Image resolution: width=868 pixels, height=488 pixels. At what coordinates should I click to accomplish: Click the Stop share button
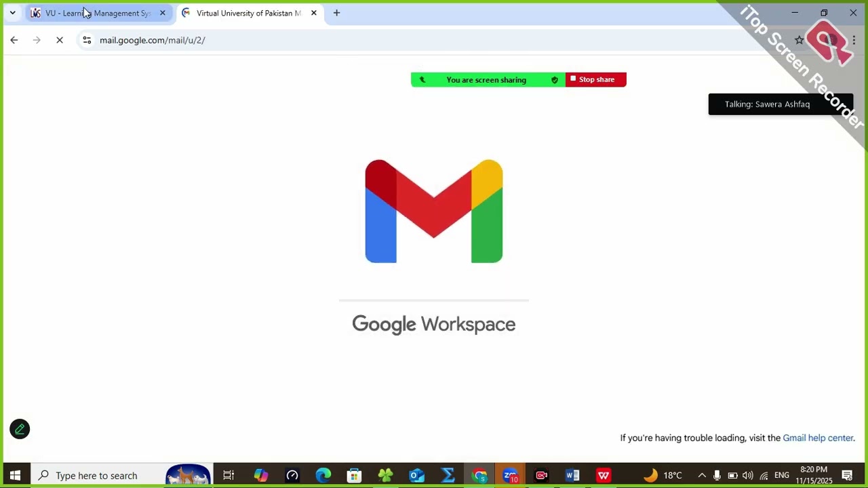(596, 79)
